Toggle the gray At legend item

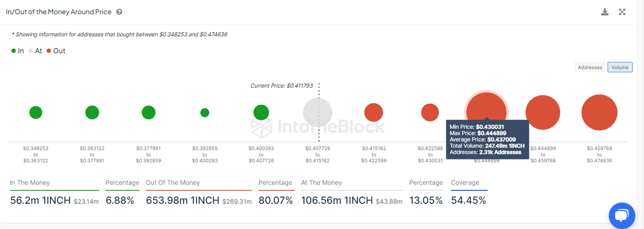[x=35, y=51]
